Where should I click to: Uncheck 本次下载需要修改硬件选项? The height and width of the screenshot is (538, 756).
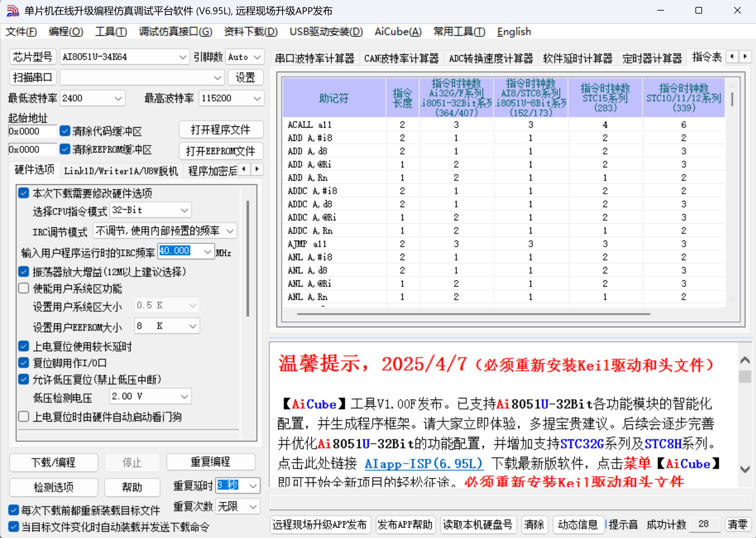click(23, 193)
